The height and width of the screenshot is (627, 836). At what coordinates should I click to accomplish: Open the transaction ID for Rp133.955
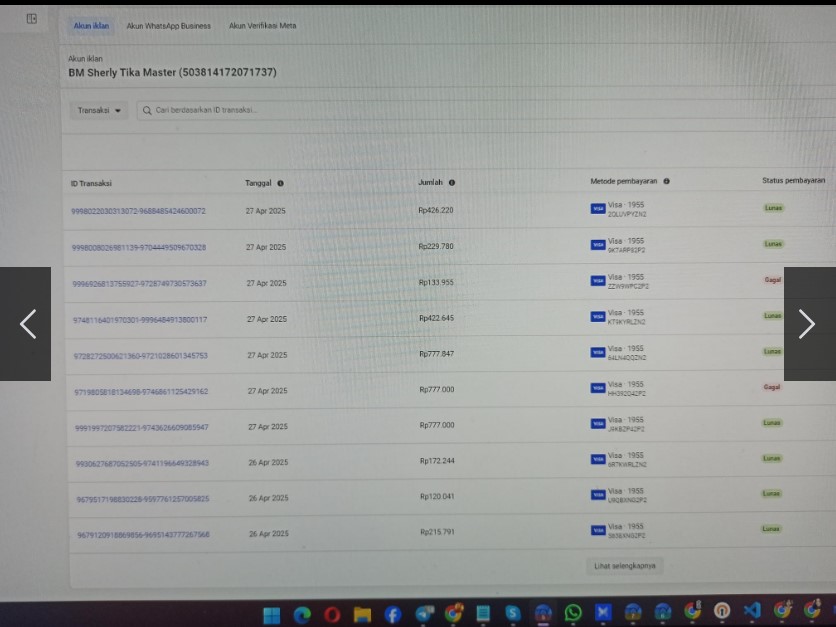click(x=139, y=283)
